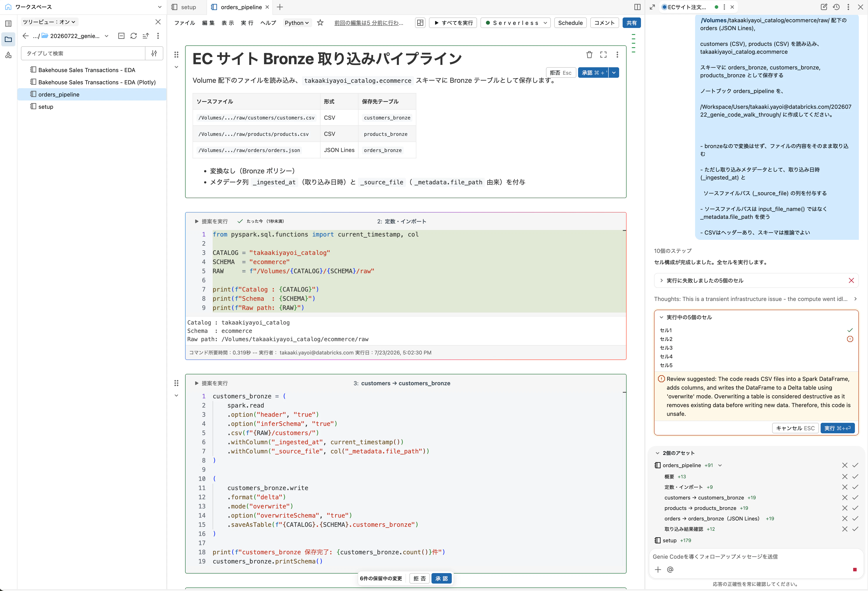Screen dimensions: 868x591
Task: Start a new Genie chat thread
Action: pyautogui.click(x=824, y=7)
